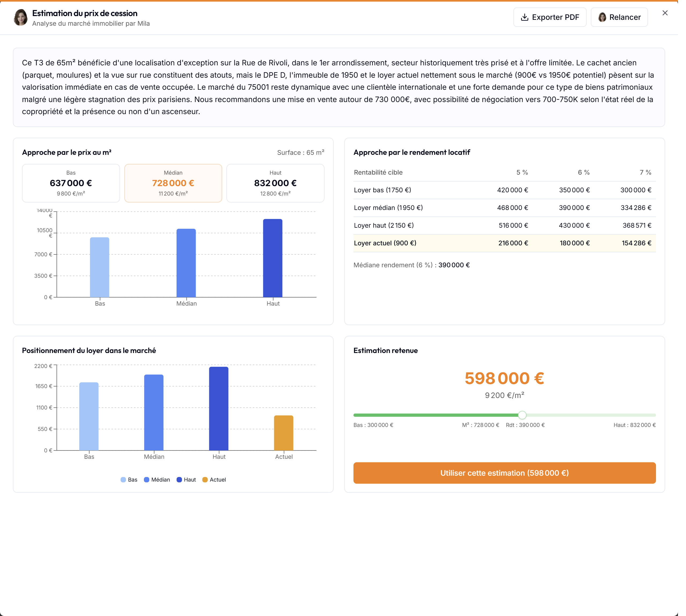Screen dimensions: 686x616
Task: Click the 350 000 € cell
Action: click(574, 190)
